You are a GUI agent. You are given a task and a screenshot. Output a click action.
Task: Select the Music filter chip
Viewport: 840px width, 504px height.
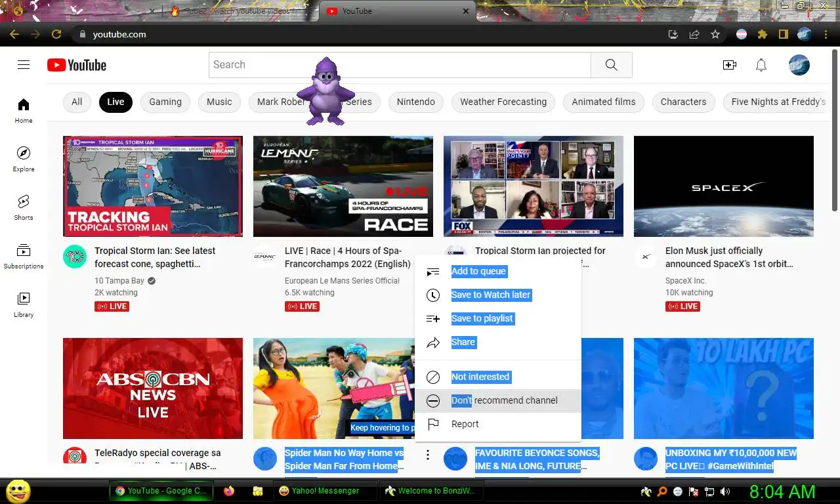coord(219,102)
